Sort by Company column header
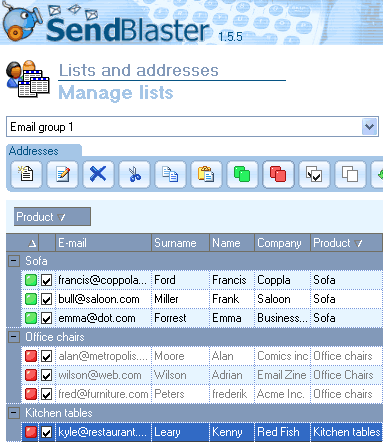Viewport: 383px width, 442px height. pos(282,243)
